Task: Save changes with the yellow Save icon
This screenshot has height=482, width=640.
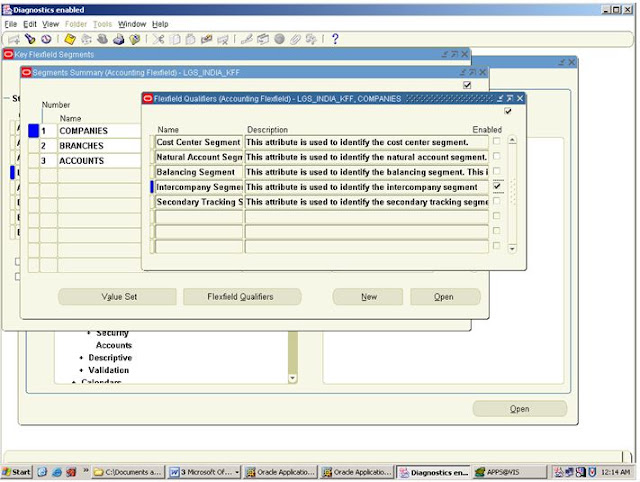Action: coord(70,39)
